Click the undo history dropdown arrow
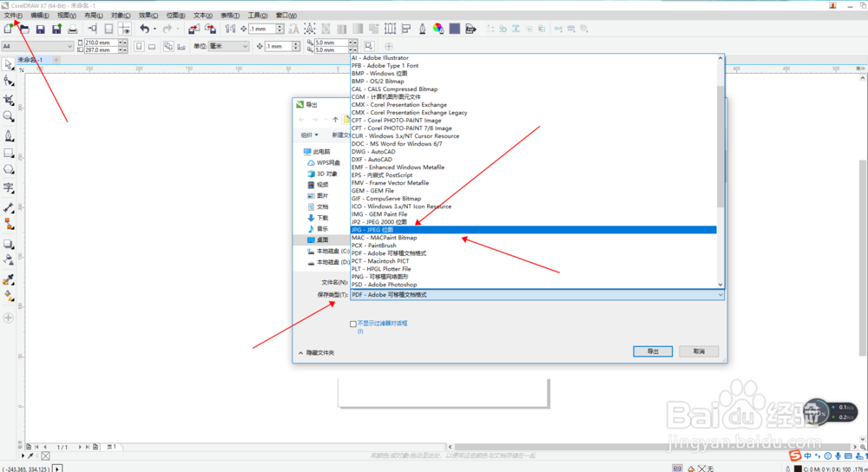Image resolution: width=868 pixels, height=472 pixels. pyautogui.click(x=155, y=29)
